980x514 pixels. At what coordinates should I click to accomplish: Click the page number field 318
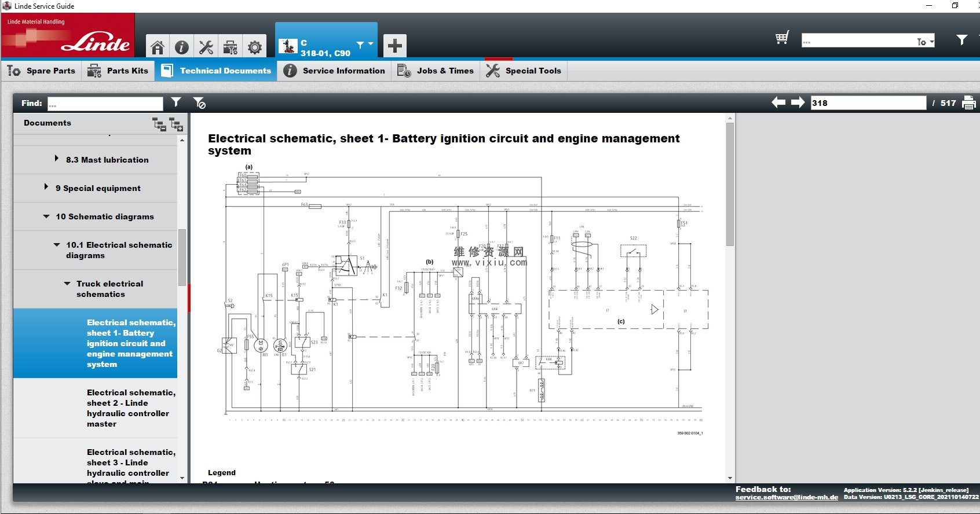pos(868,103)
